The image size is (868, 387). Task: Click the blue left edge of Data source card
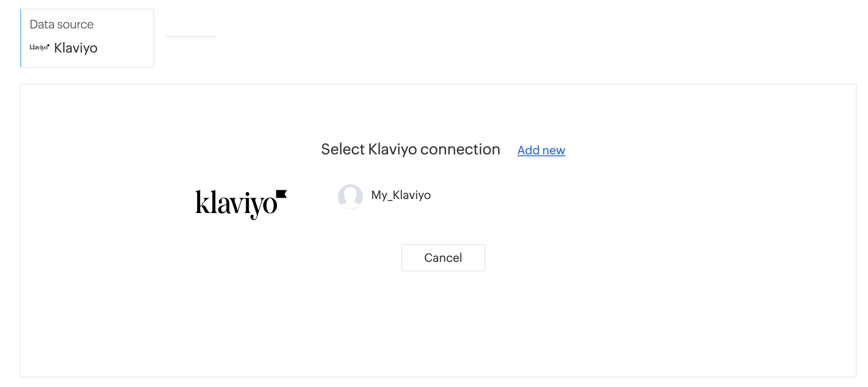click(x=21, y=38)
